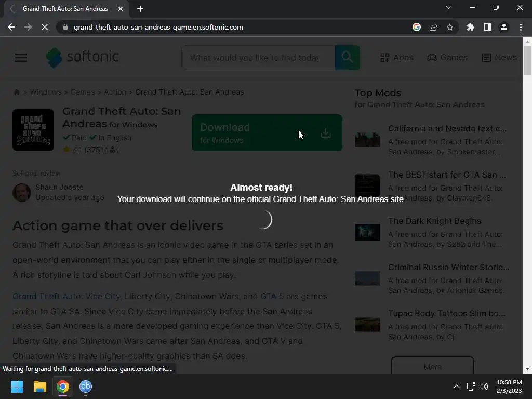Open The BEST start for GTA San mod
Image resolution: width=532 pixels, height=399 pixels.
(x=447, y=175)
